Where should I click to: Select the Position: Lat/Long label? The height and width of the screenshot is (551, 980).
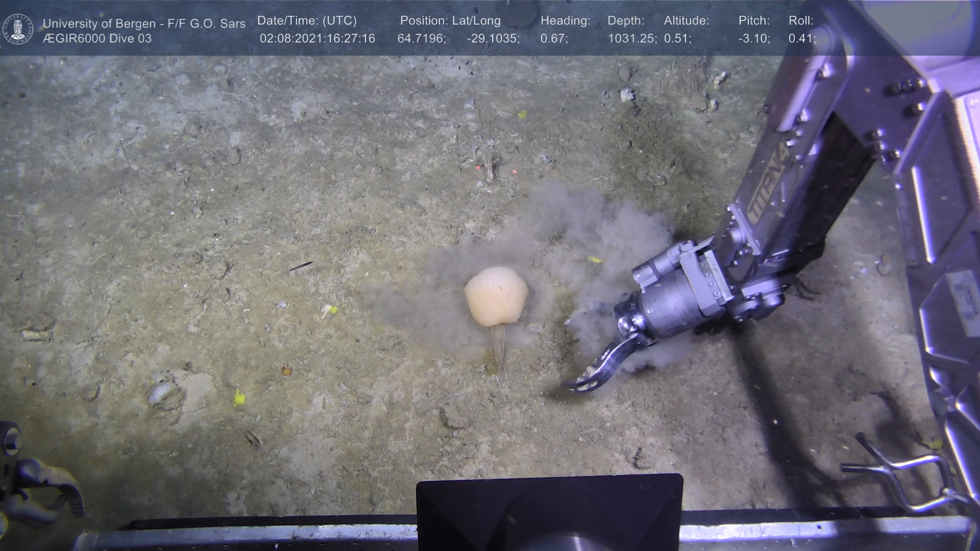450,21
